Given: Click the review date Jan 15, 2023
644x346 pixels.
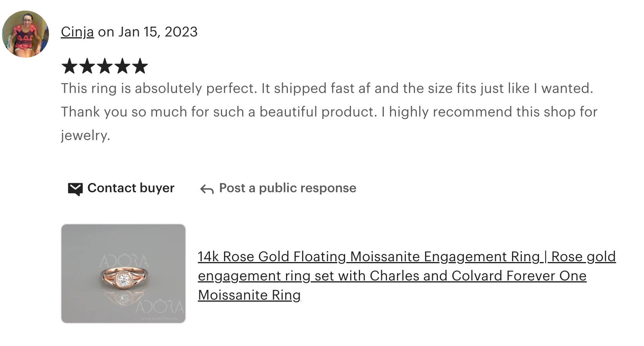Looking at the screenshot, I should point(158,32).
